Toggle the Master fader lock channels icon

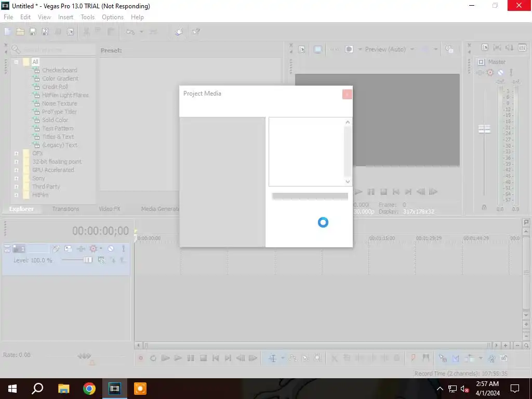coord(484,207)
